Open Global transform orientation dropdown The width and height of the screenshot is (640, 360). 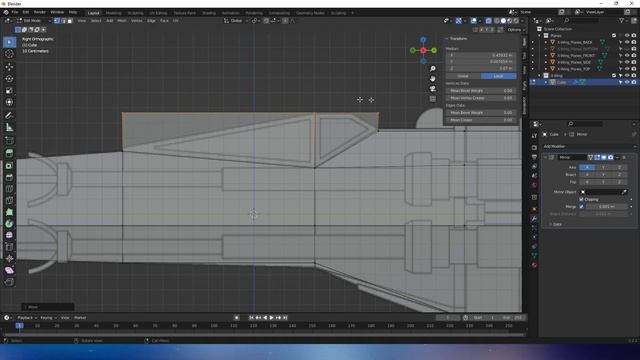pos(236,20)
